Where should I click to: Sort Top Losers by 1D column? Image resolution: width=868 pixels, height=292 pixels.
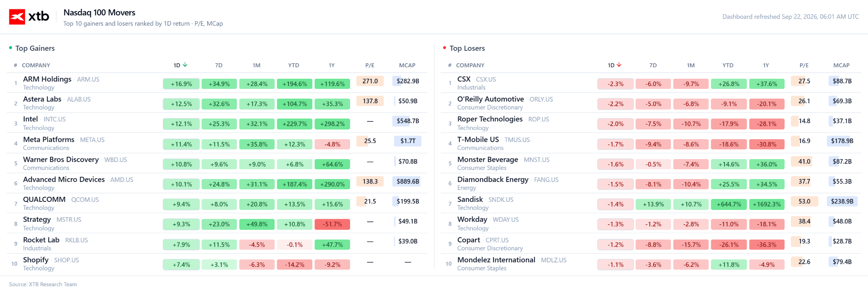click(x=615, y=65)
